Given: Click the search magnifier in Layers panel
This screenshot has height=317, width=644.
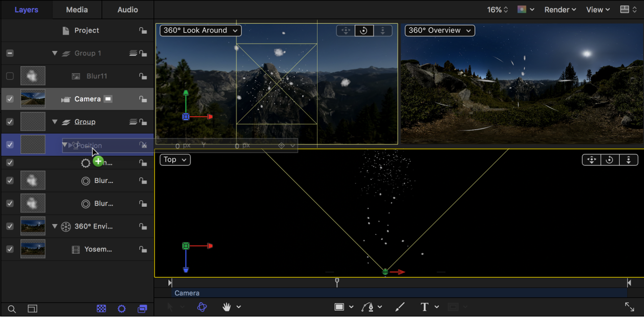Looking at the screenshot, I should click(x=11, y=308).
